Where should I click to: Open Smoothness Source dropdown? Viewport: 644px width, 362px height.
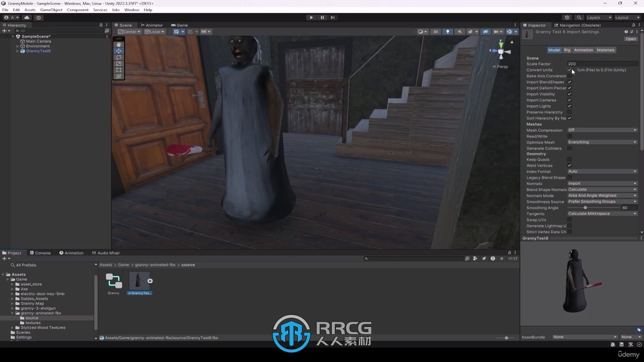(602, 202)
